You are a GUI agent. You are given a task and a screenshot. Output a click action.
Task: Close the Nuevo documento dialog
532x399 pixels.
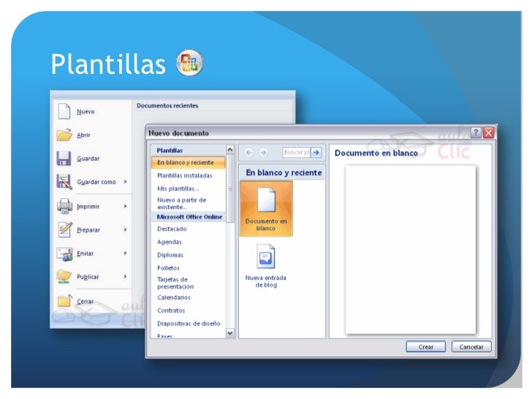489,132
